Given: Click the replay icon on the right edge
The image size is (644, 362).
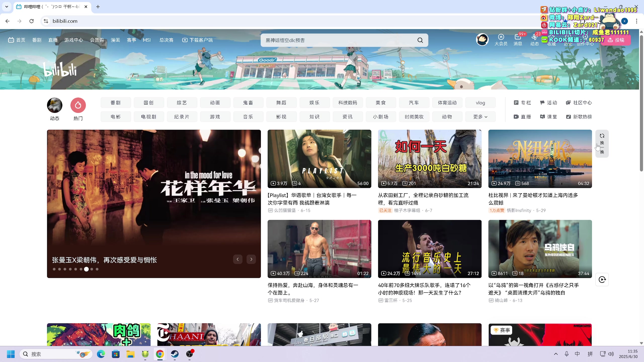Looking at the screenshot, I should coord(602,280).
